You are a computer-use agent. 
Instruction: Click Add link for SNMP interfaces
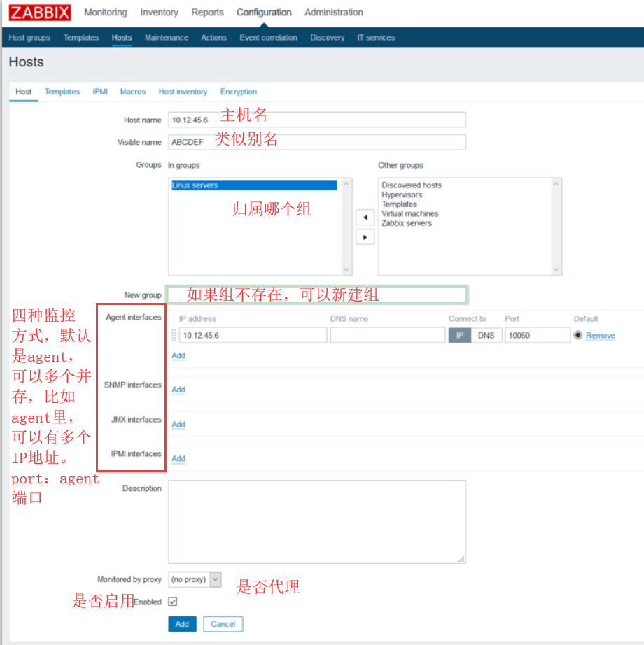click(178, 390)
